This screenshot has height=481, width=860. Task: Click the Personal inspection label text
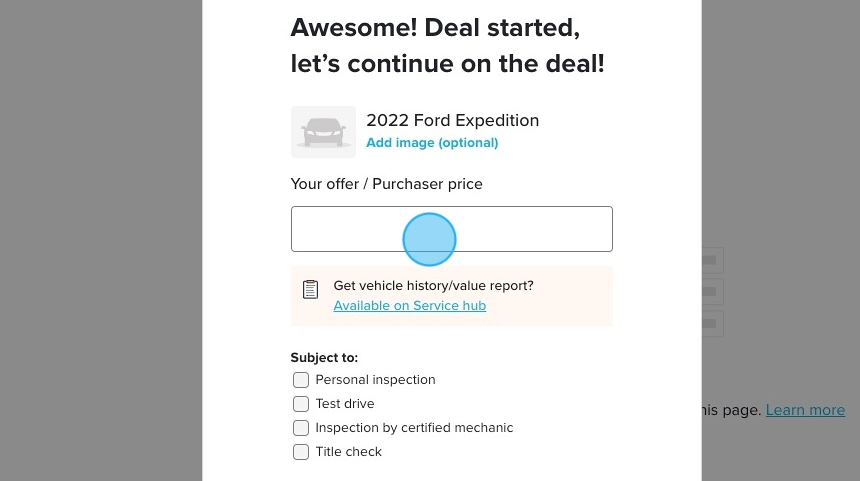coord(375,380)
